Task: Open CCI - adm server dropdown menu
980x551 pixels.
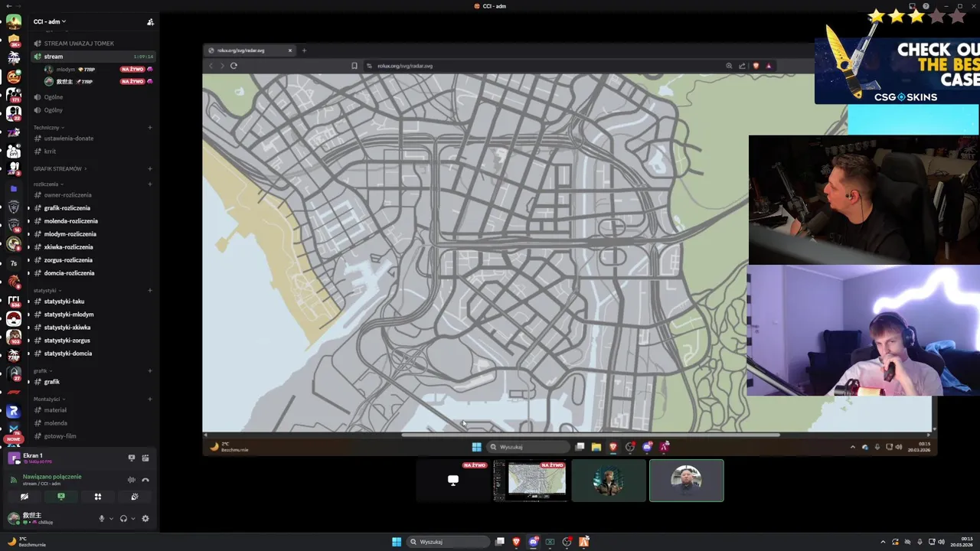Action: click(50, 21)
